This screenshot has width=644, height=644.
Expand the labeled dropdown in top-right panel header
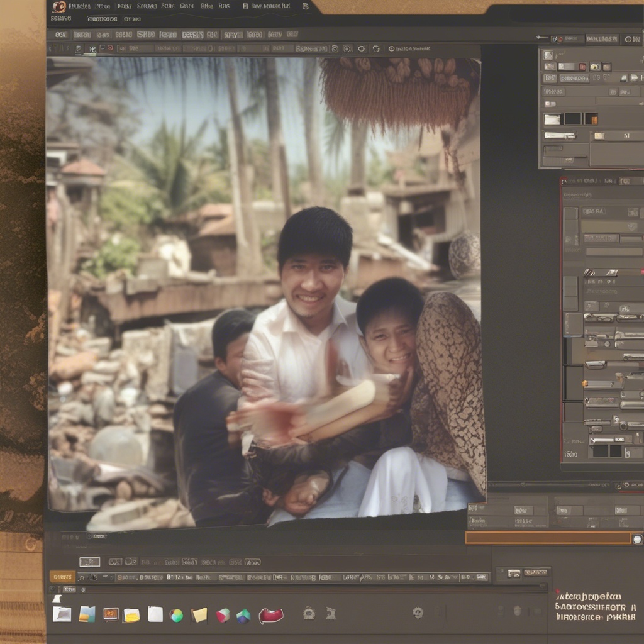pyautogui.click(x=601, y=39)
